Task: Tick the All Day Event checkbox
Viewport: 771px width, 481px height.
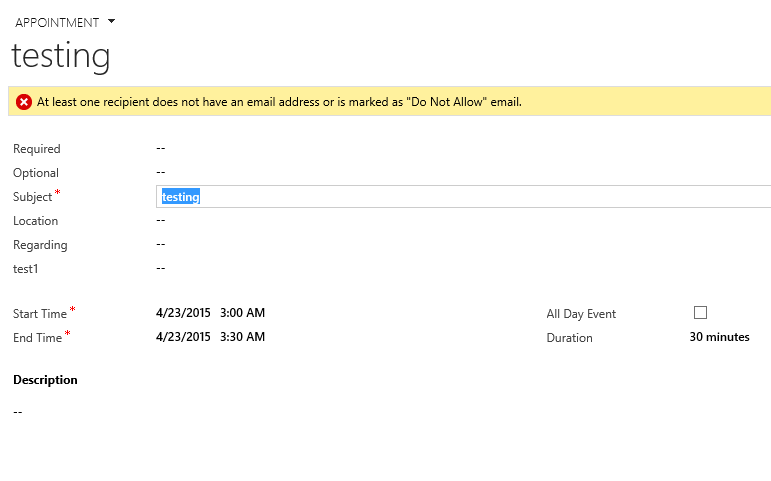Action: (700, 313)
